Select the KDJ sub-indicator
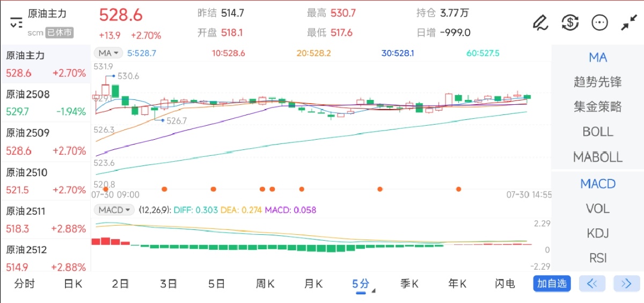This screenshot has height=303, width=644. 598,233
